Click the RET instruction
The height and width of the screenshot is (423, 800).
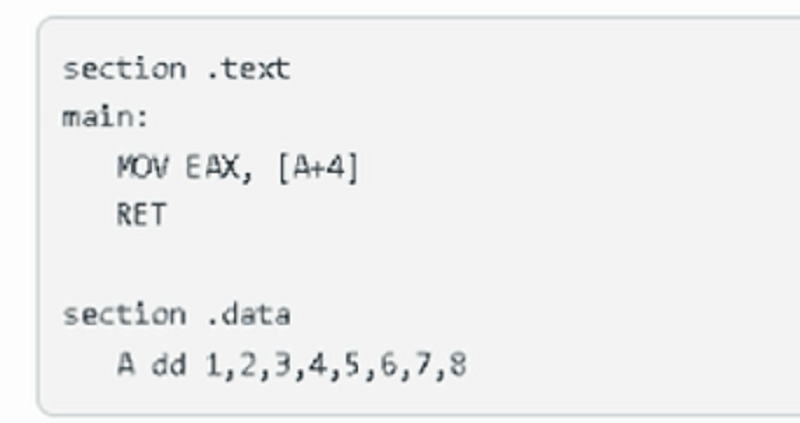pyautogui.click(x=141, y=214)
